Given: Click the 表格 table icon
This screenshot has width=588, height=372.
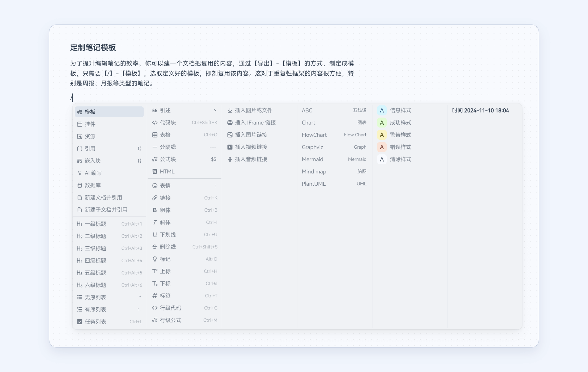Looking at the screenshot, I should click(x=155, y=135).
